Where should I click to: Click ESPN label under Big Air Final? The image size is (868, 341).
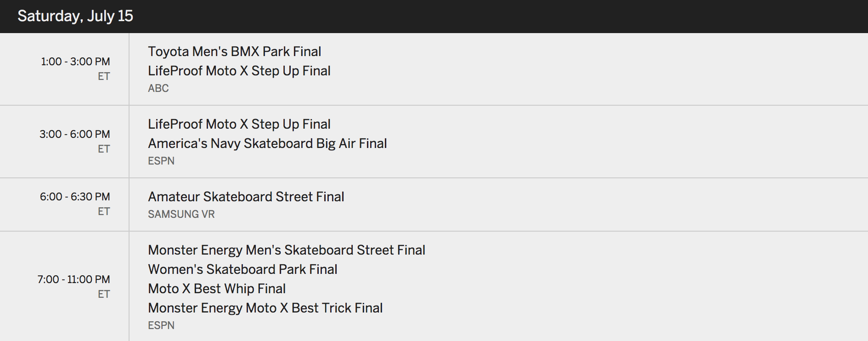coord(161,161)
